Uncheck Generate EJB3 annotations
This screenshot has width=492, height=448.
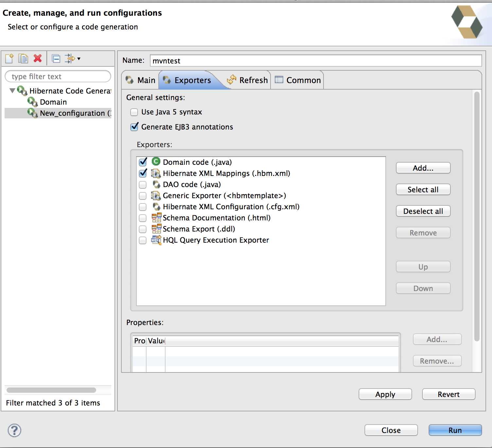134,127
